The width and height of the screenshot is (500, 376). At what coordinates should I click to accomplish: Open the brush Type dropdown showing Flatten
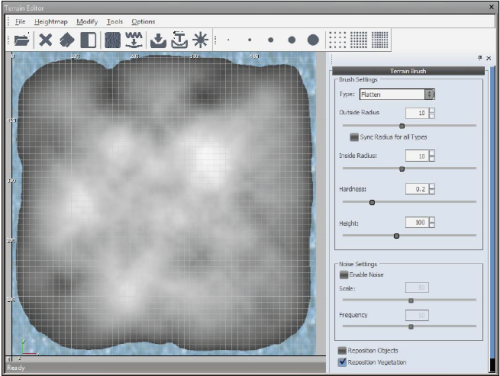click(x=397, y=94)
